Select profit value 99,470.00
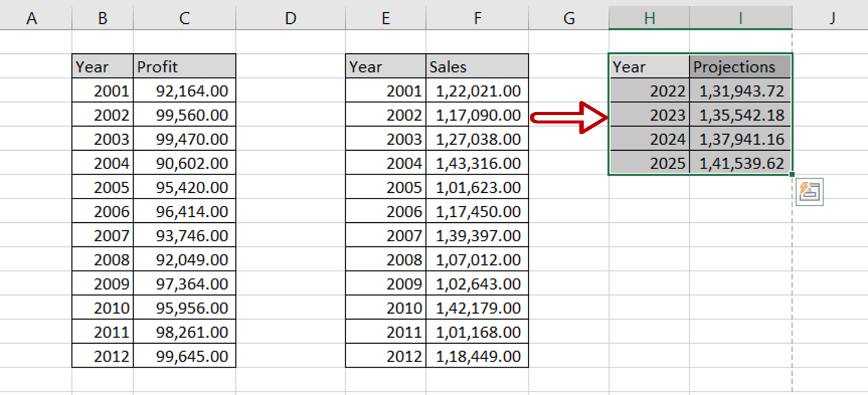Image resolution: width=868 pixels, height=395 pixels. tap(184, 138)
